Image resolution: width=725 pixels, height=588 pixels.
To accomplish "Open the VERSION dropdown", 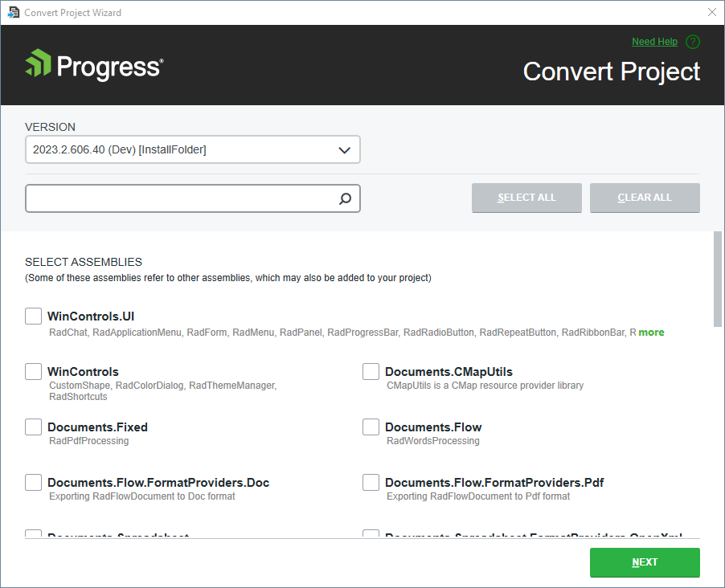I will [193, 149].
